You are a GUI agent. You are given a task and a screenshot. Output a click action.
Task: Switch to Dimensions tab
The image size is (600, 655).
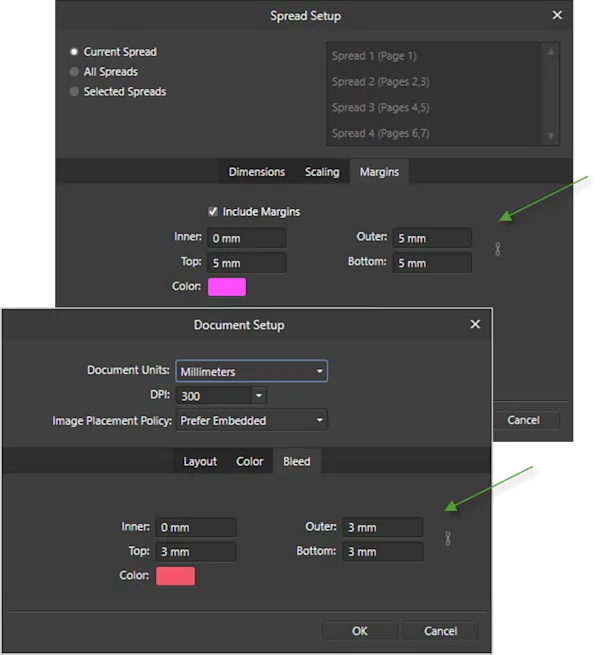(x=257, y=172)
